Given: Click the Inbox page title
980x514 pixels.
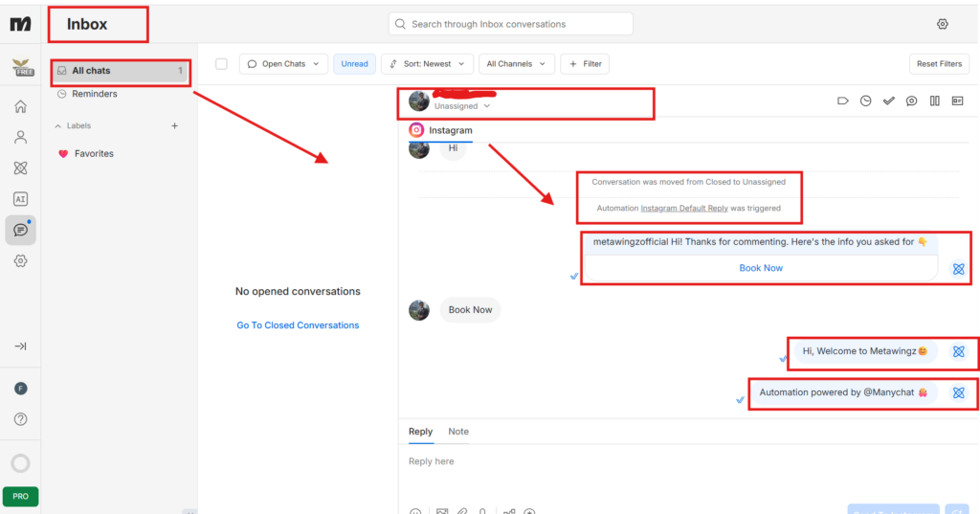Looking at the screenshot, I should pos(87,24).
